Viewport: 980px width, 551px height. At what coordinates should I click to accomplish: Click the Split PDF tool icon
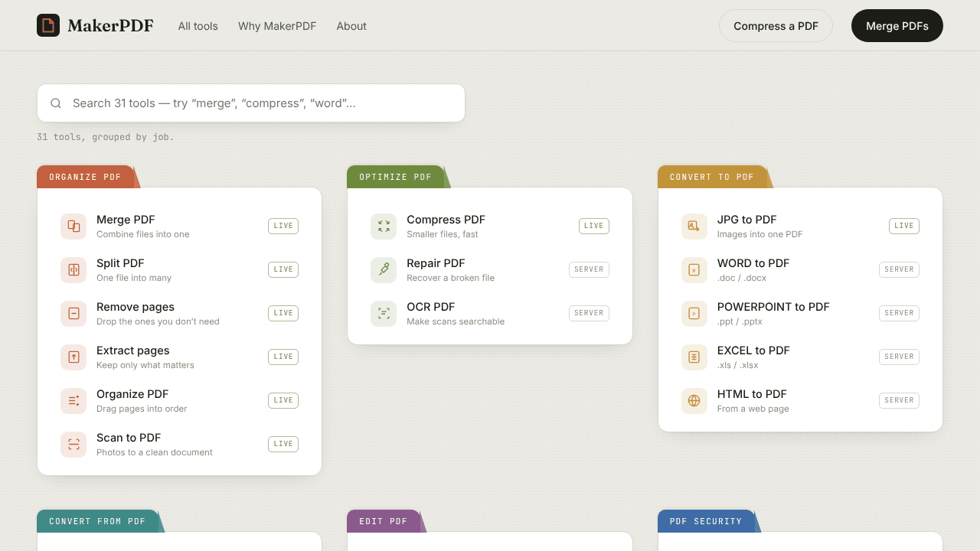[x=73, y=269]
